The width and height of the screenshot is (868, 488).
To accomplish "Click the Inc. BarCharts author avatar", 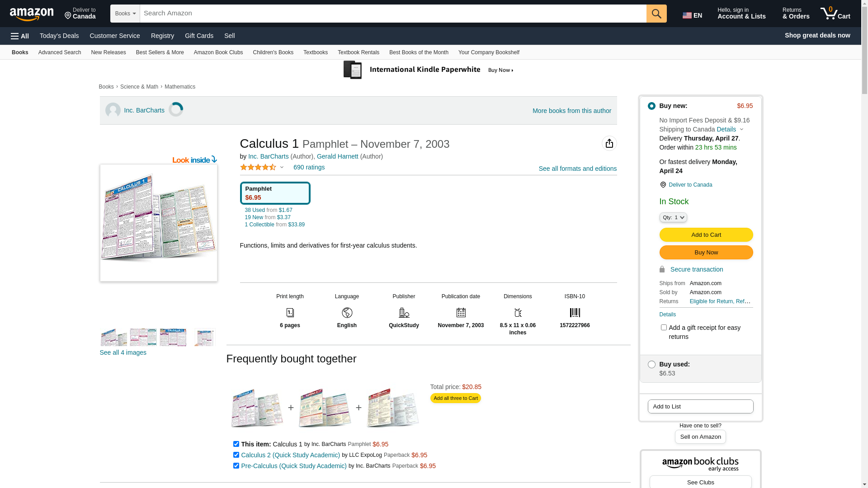I will click(x=113, y=111).
